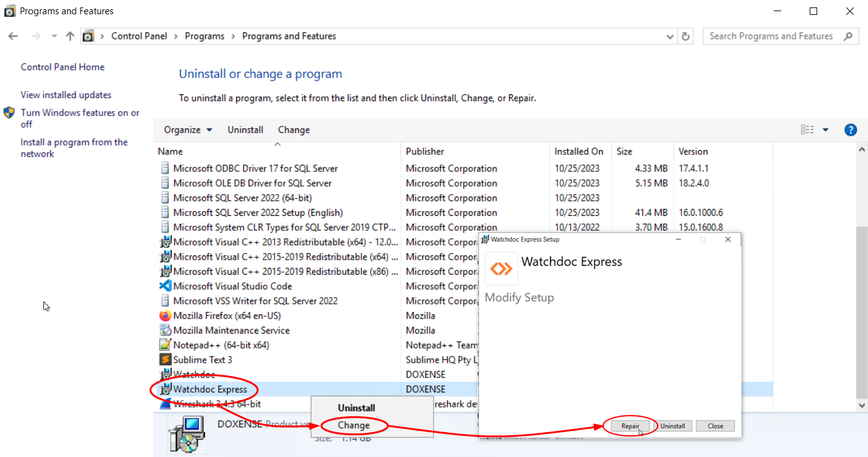The image size is (868, 457).
Task: Click the Search Programs and Features field
Action: click(771, 37)
